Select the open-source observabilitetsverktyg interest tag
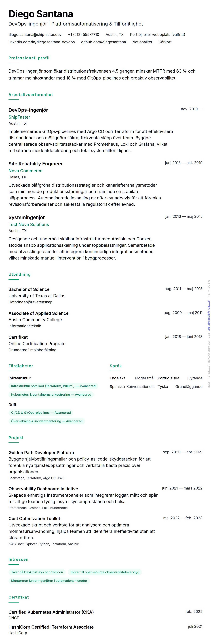The height and width of the screenshot is (644, 211). tap(105, 572)
